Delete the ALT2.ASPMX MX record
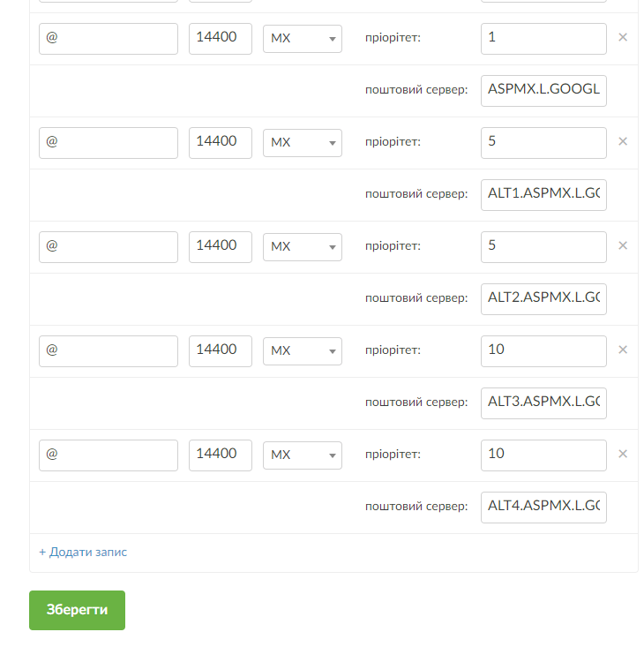The image size is (644, 662). (x=622, y=246)
